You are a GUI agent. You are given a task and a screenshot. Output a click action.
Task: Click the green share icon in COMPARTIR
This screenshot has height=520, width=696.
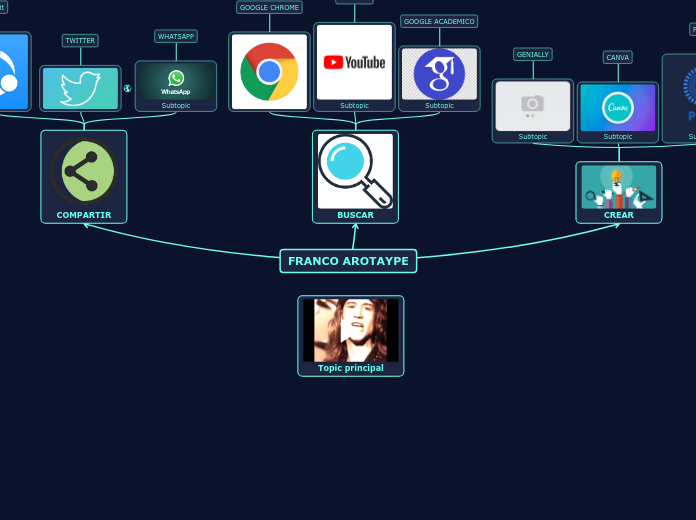tap(84, 171)
